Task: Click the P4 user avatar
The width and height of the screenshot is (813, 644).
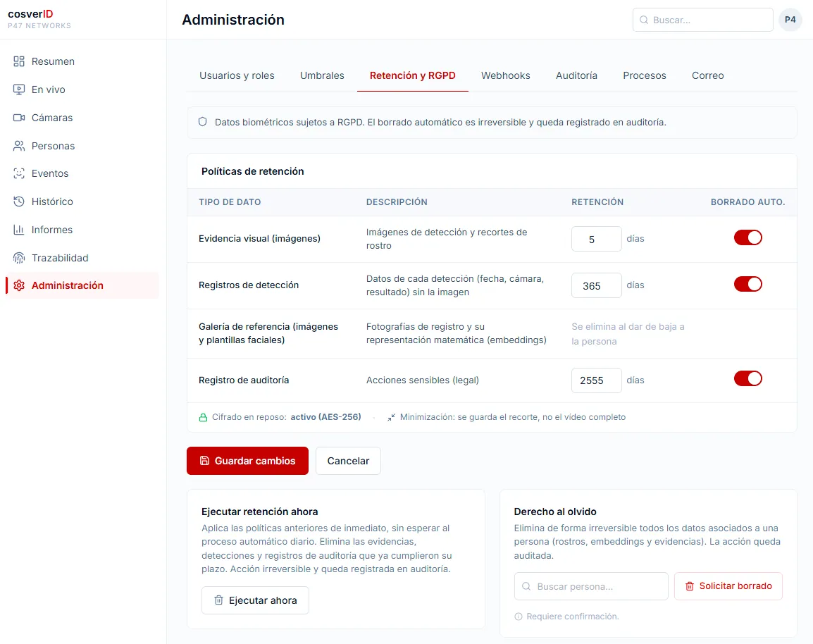Action: tap(790, 20)
